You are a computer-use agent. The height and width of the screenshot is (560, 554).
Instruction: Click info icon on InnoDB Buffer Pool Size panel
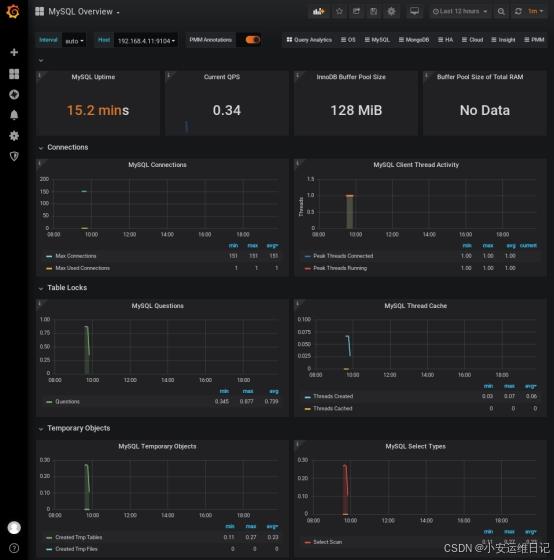(x=298, y=75)
